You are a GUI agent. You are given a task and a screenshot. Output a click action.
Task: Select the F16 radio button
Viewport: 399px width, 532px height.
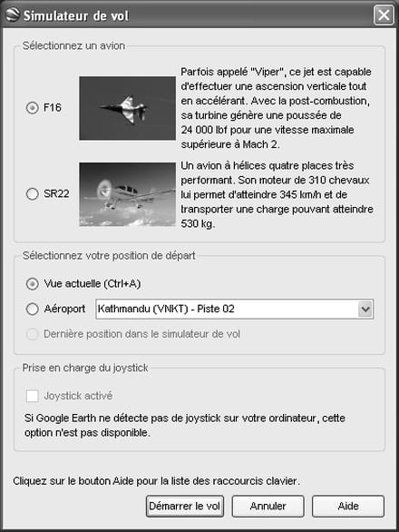33,108
